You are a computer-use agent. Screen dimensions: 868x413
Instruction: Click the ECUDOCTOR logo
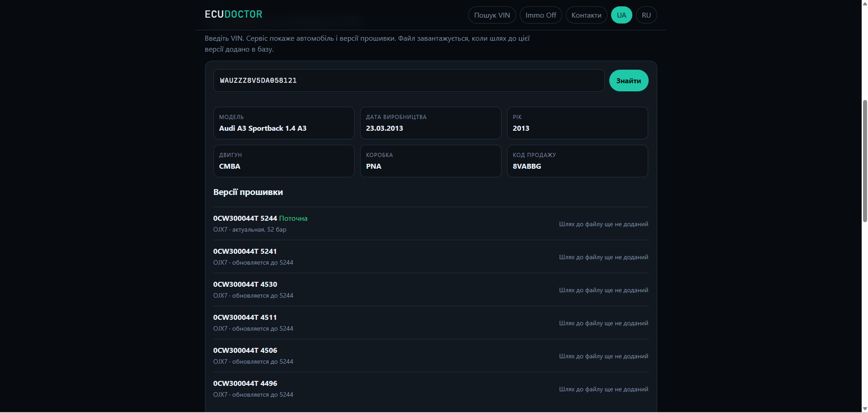[233, 14]
